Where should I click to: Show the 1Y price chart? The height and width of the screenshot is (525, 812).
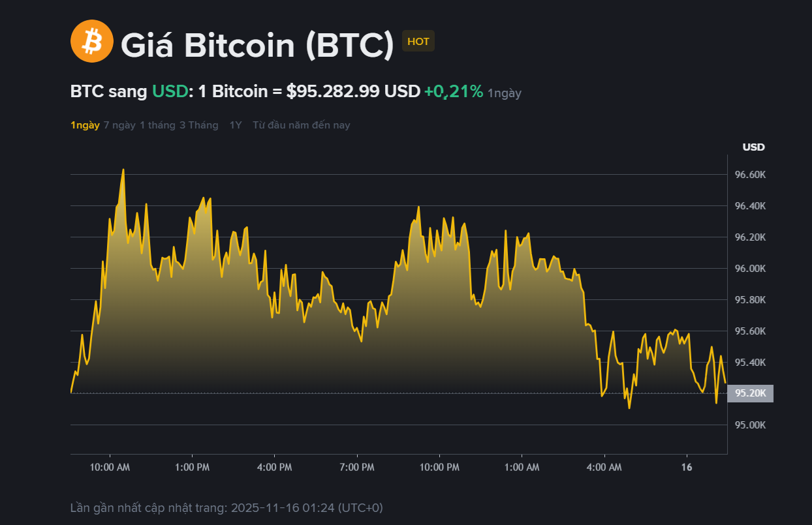pyautogui.click(x=236, y=125)
